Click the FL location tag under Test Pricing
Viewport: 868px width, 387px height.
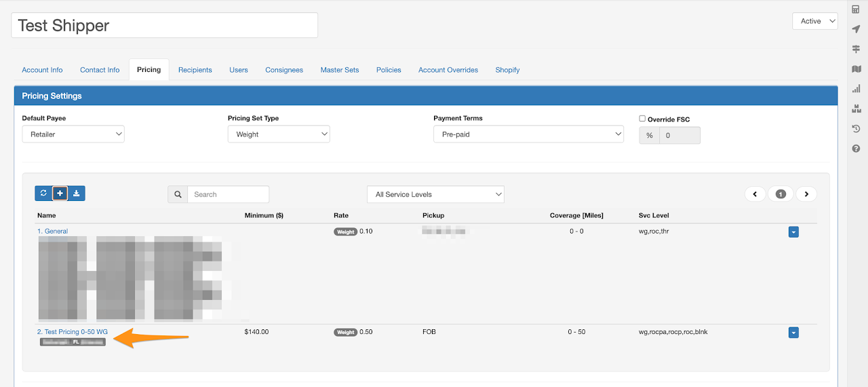tap(73, 342)
